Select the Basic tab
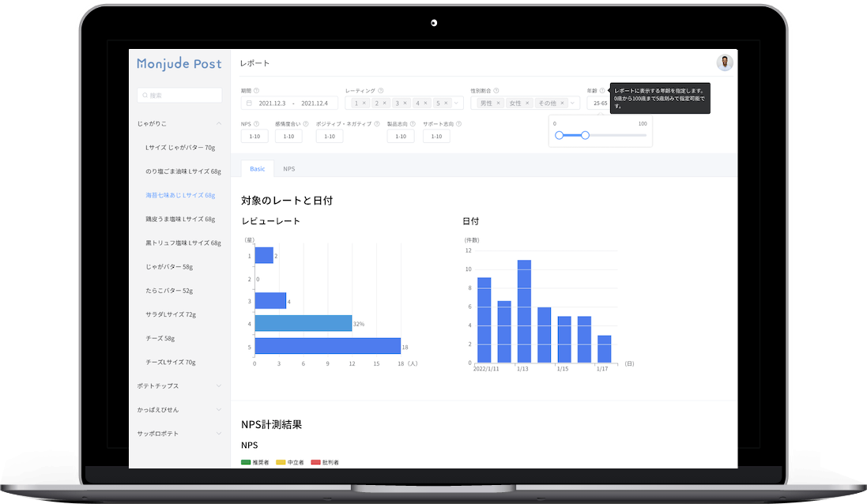Viewport: 867px width, 504px height. pos(258,169)
